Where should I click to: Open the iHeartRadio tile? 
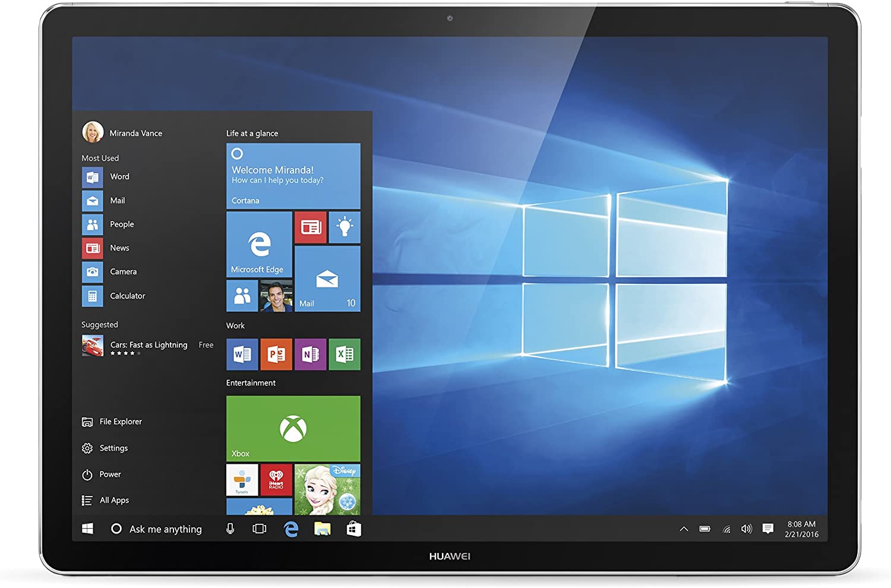pyautogui.click(x=276, y=480)
